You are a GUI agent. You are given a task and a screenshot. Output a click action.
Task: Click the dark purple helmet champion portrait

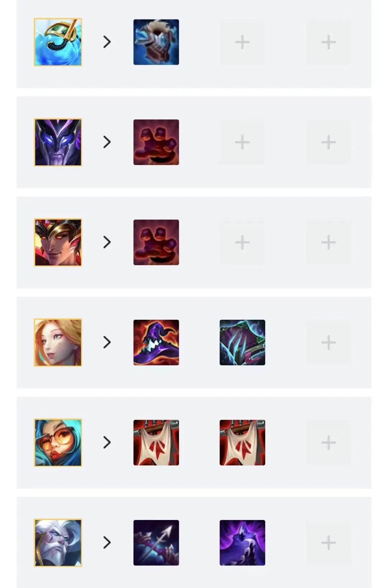58,142
